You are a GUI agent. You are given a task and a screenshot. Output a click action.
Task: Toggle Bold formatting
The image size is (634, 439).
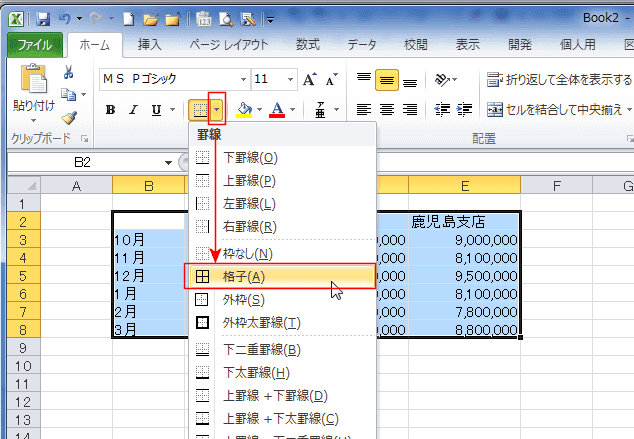110,110
